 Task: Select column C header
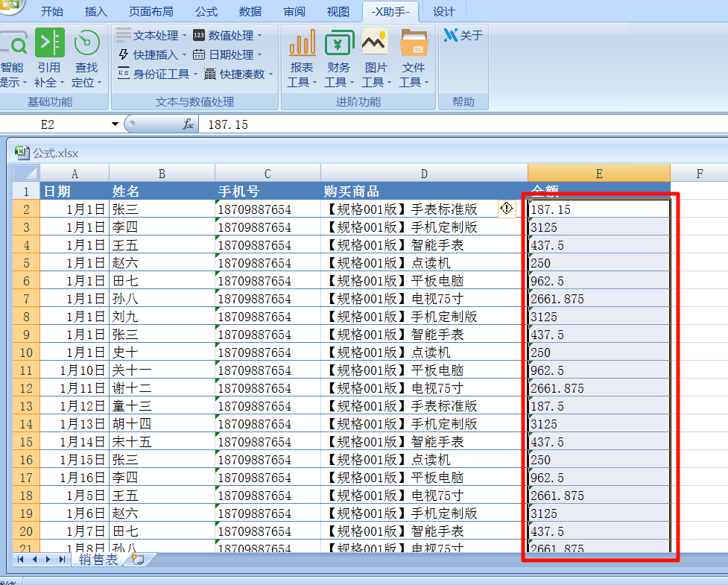[x=268, y=173]
